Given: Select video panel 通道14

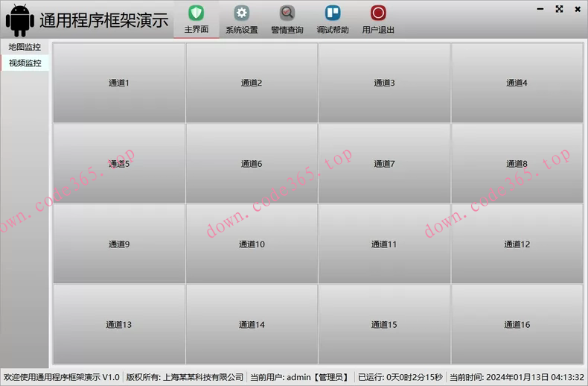Looking at the screenshot, I should 252,324.
